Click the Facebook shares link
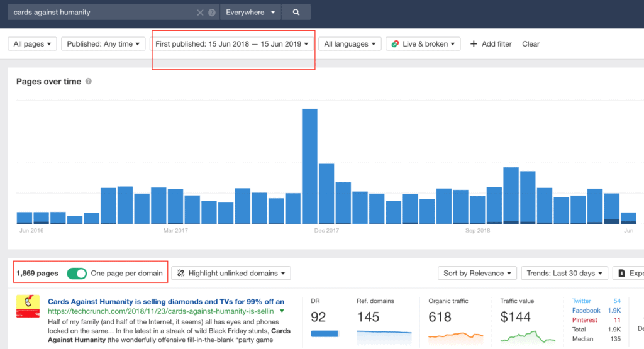Screen dimensions: 644x349 (x=586, y=311)
